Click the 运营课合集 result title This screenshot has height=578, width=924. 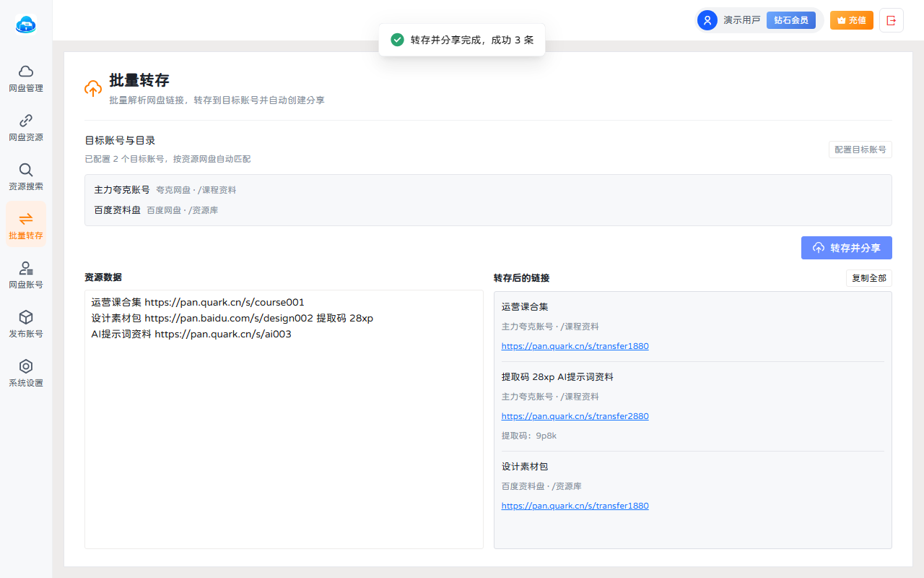tap(525, 306)
